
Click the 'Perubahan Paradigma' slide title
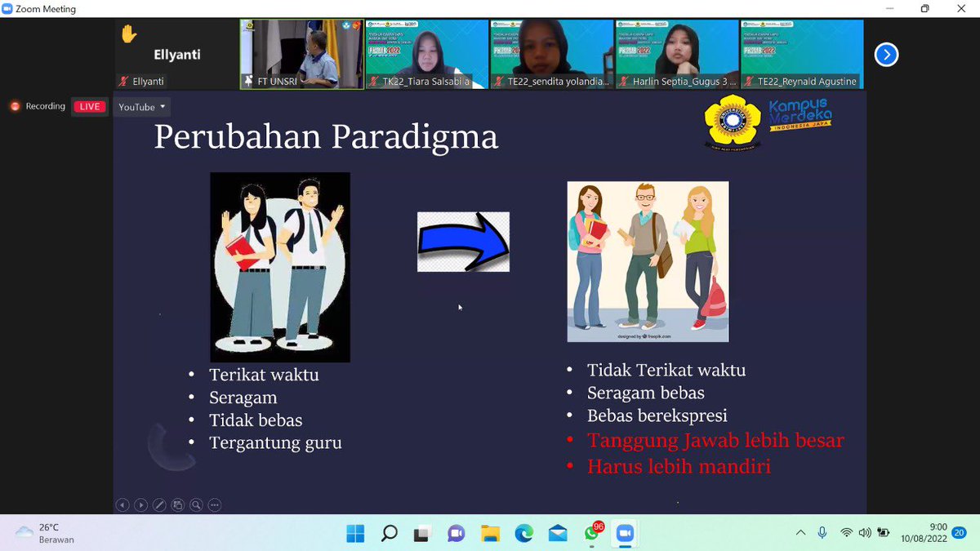click(x=326, y=137)
